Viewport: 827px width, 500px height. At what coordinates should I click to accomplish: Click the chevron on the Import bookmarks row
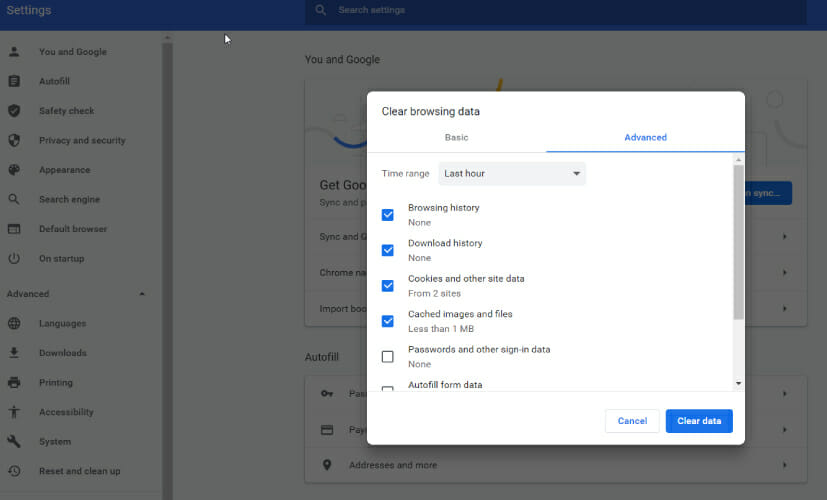[x=785, y=309]
